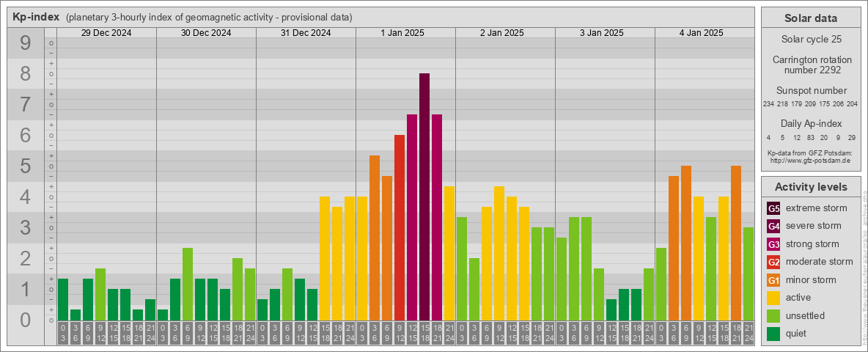Click the 31 Dec 2024 date header
Screen dimensions: 868x352
[x=306, y=33]
